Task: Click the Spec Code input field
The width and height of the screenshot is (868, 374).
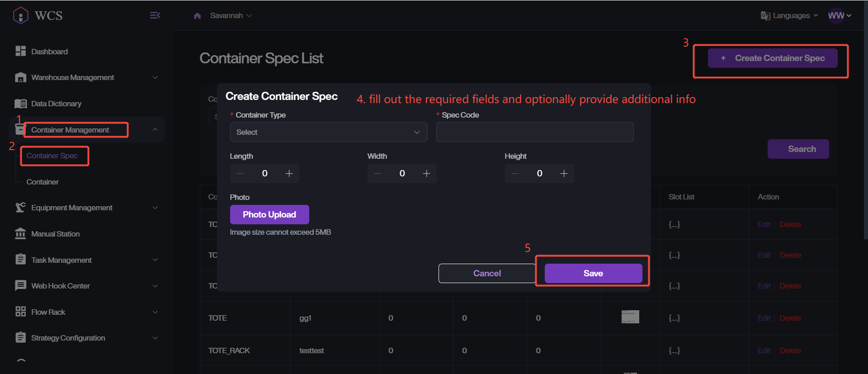Action: [x=534, y=132]
